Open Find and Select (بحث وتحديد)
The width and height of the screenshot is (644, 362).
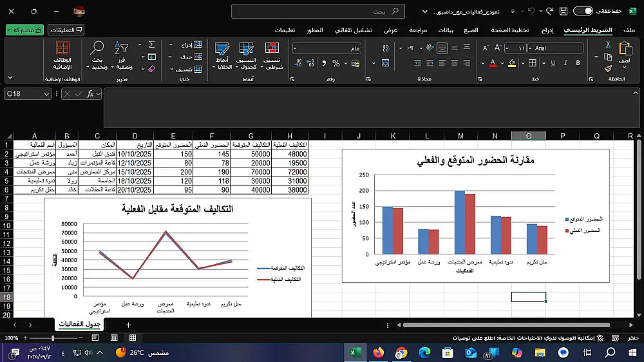click(97, 56)
